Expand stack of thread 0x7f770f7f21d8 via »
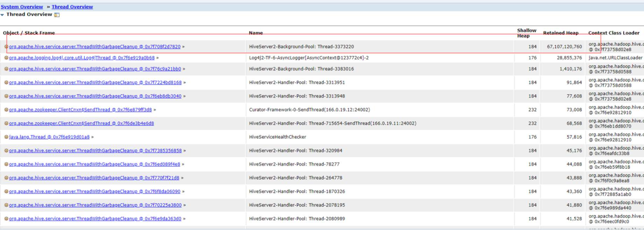Image resolution: width=644 pixels, height=230 pixels. [x=182, y=178]
